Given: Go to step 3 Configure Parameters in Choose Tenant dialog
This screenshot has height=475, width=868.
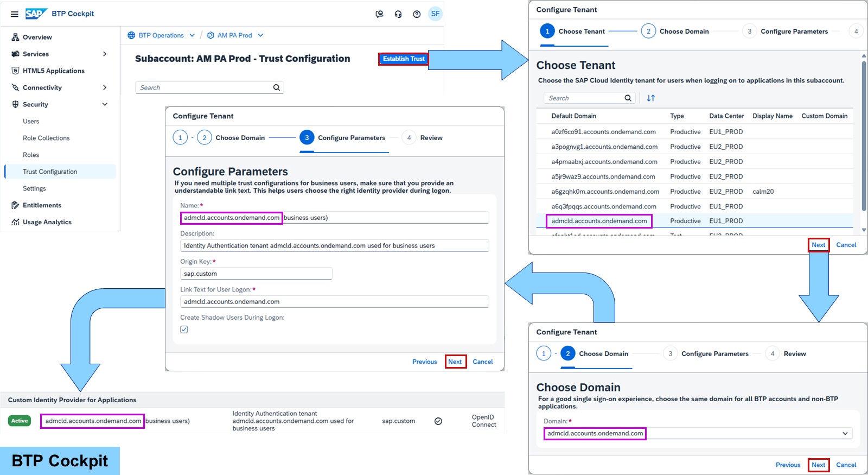Looking at the screenshot, I should (785, 31).
